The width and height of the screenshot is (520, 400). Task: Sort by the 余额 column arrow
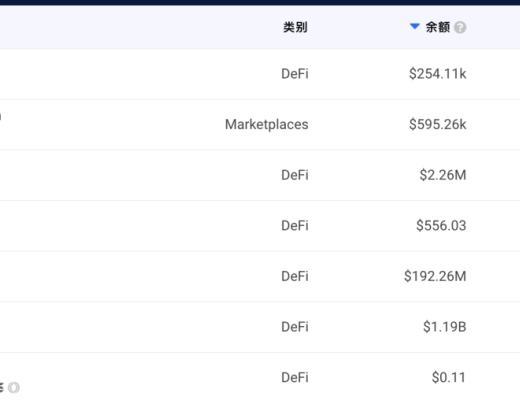414,26
